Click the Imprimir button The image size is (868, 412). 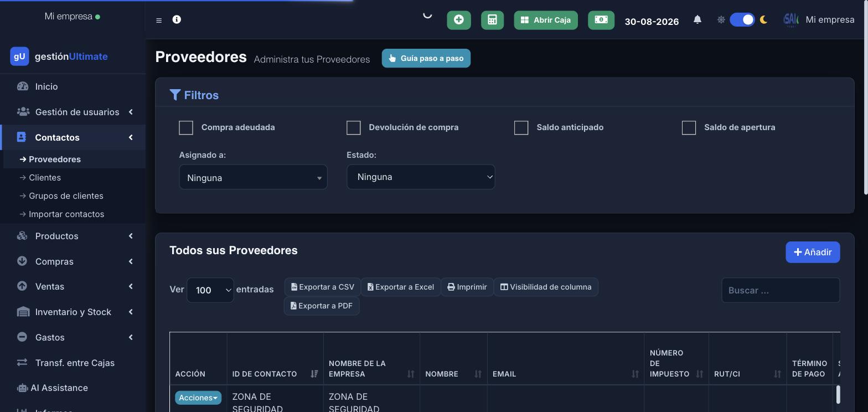pyautogui.click(x=467, y=287)
